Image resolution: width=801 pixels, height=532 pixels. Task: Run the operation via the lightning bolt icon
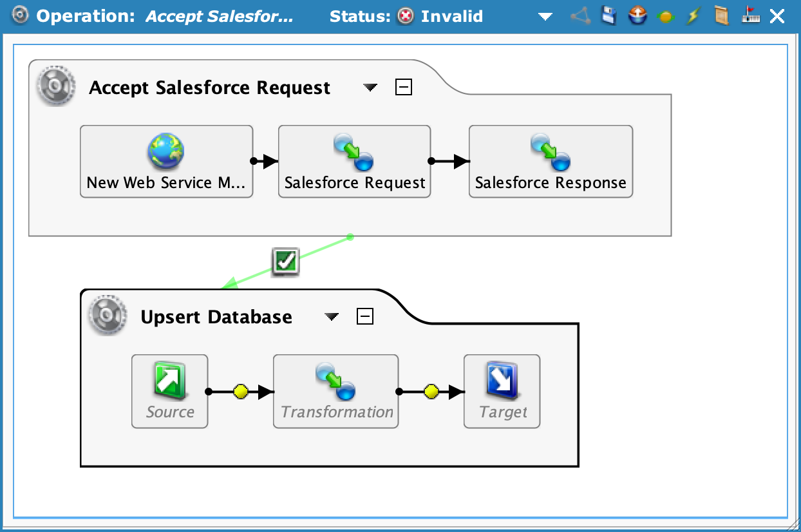[x=693, y=16]
